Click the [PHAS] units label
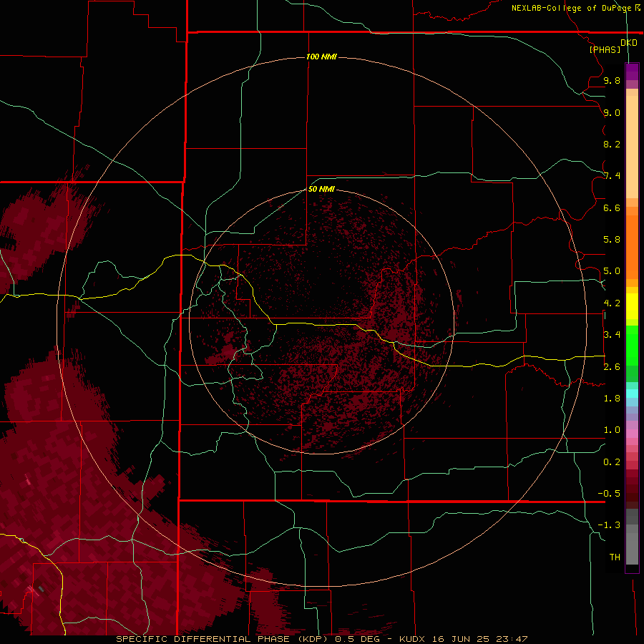Screen dimensions: 644x644 [605, 50]
